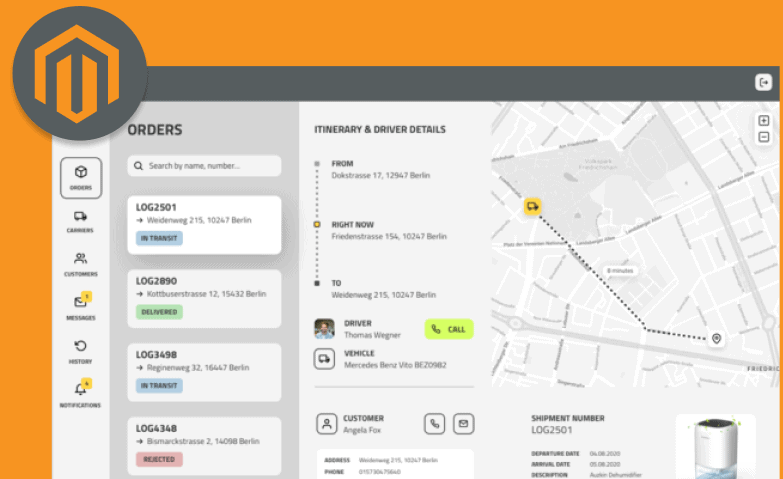Click Bismarckstrasse 2, 14098 Berlin address
Image resolution: width=783 pixels, height=479 pixels.
[203, 442]
